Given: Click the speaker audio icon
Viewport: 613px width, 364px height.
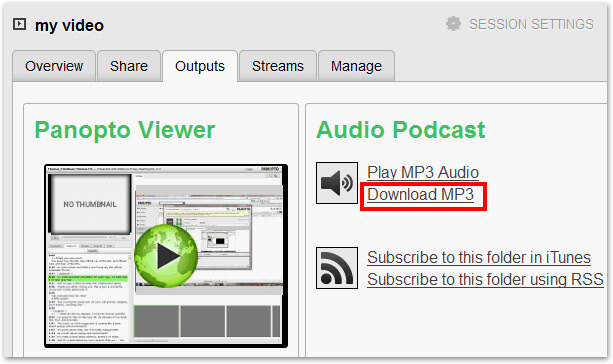Looking at the screenshot, I should (x=337, y=183).
